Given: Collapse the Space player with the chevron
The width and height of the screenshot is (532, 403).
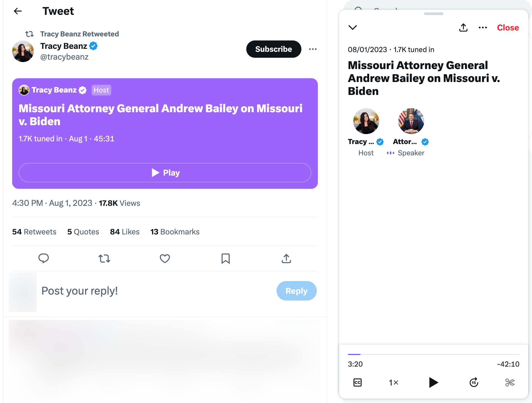Looking at the screenshot, I should click(x=353, y=28).
